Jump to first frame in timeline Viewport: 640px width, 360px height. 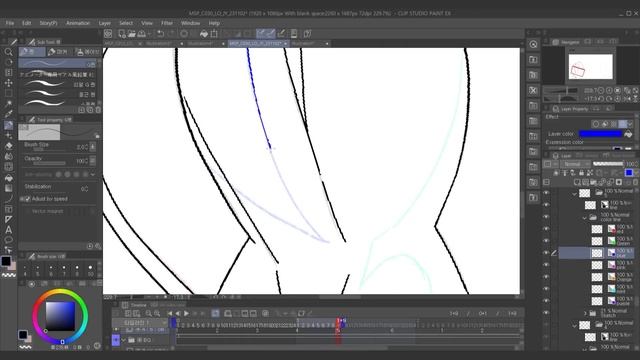170,313
